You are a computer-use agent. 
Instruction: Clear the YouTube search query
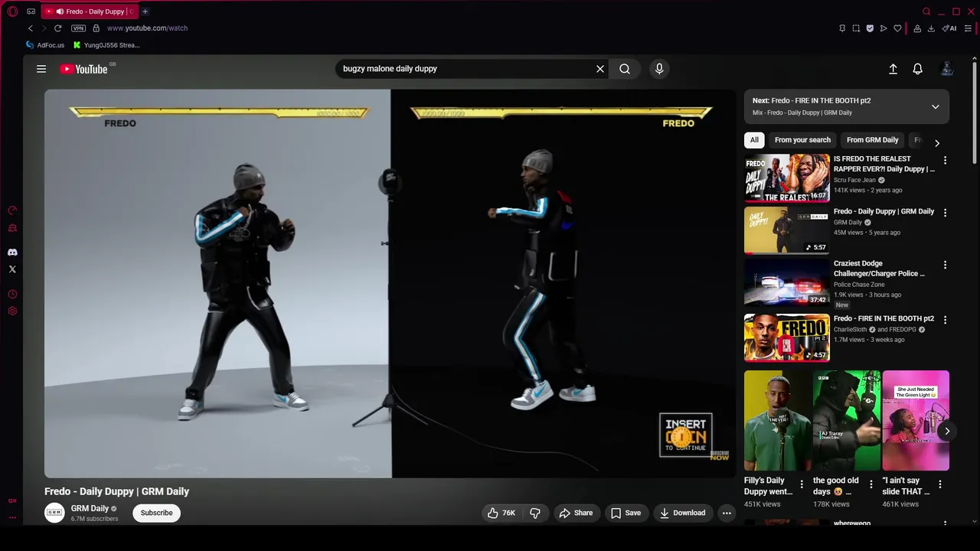coord(600,69)
